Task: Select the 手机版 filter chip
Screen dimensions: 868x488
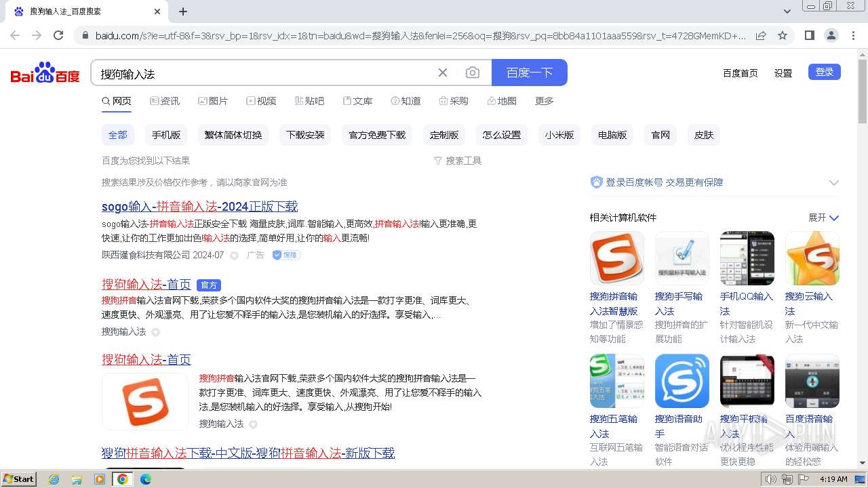Action: 166,135
